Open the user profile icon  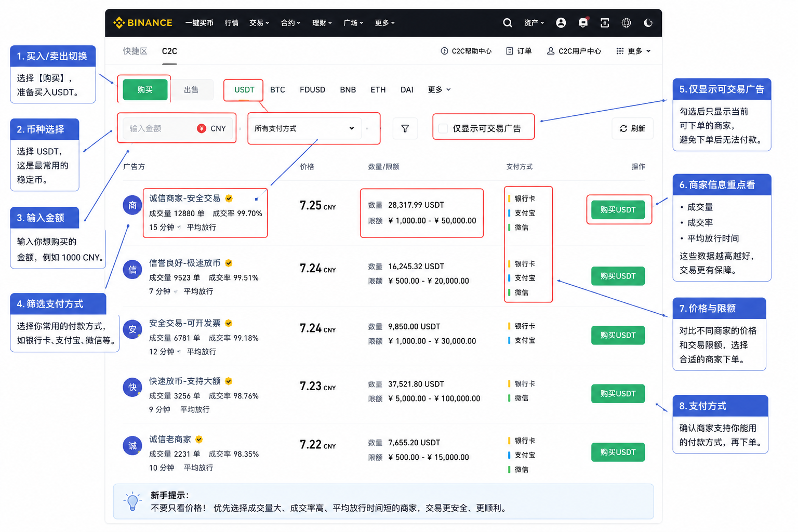pyautogui.click(x=561, y=23)
